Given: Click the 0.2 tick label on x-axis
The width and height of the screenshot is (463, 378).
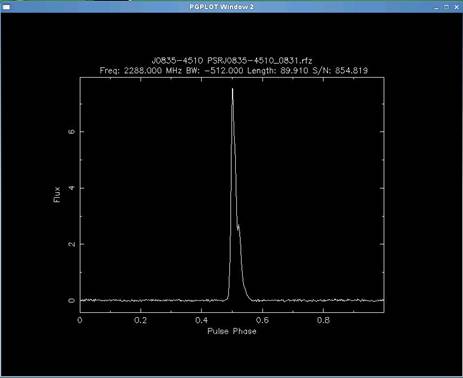Looking at the screenshot, I should pos(141,320).
